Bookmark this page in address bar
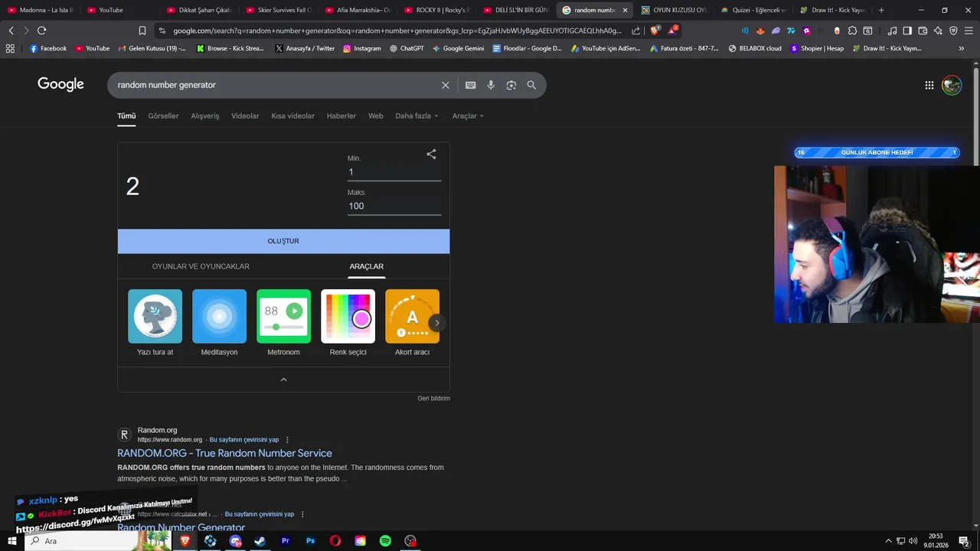980x551 pixels. click(142, 31)
